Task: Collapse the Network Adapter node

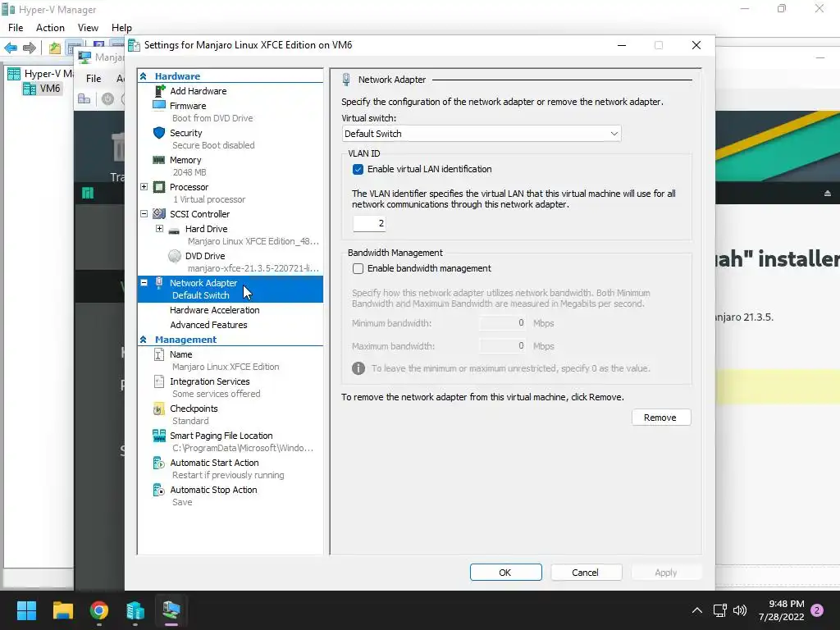Action: tap(144, 282)
